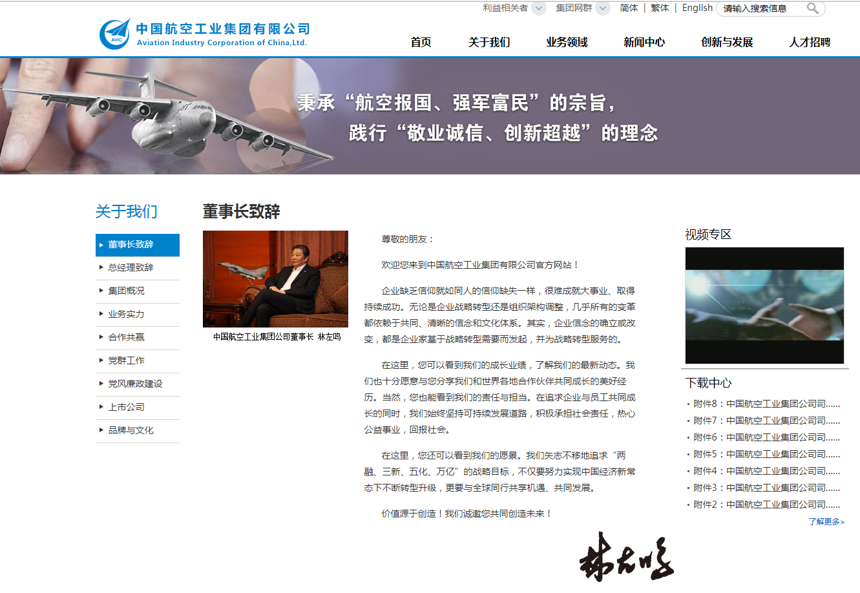
Task: Open the 业务领域 navigation item
Action: coord(567,42)
